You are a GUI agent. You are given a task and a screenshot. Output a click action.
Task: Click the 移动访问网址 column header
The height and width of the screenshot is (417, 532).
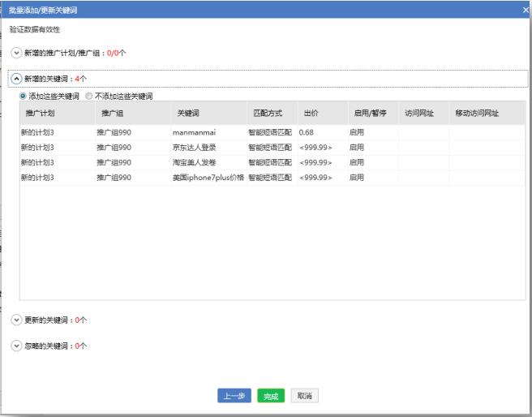click(x=477, y=113)
